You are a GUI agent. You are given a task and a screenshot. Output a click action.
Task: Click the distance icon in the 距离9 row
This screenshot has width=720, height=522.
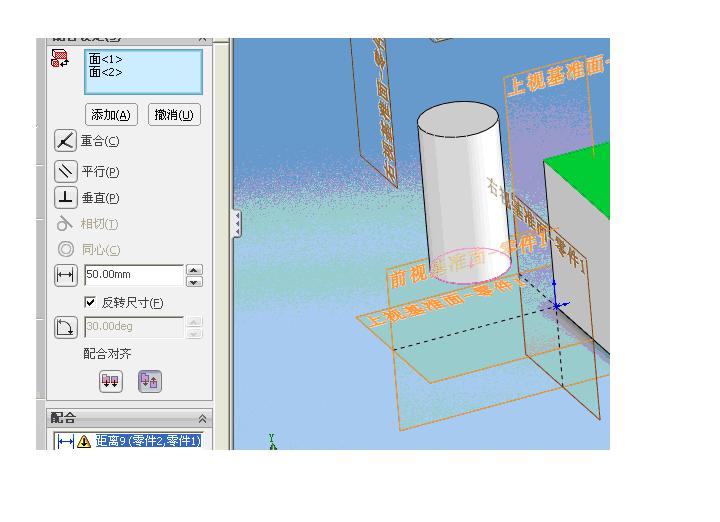click(66, 442)
